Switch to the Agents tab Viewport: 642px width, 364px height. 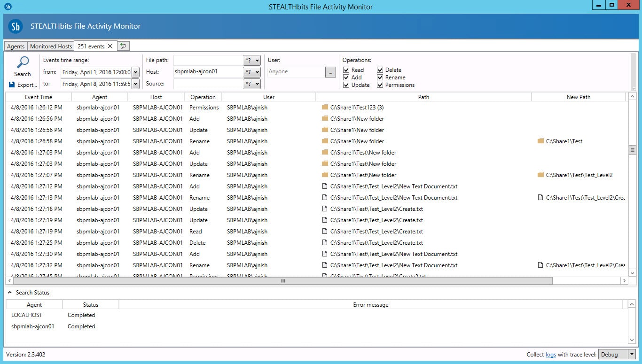[16, 46]
